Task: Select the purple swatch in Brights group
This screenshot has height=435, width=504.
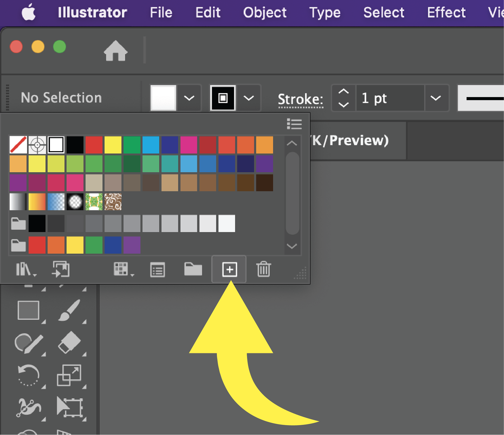Action: (132, 245)
